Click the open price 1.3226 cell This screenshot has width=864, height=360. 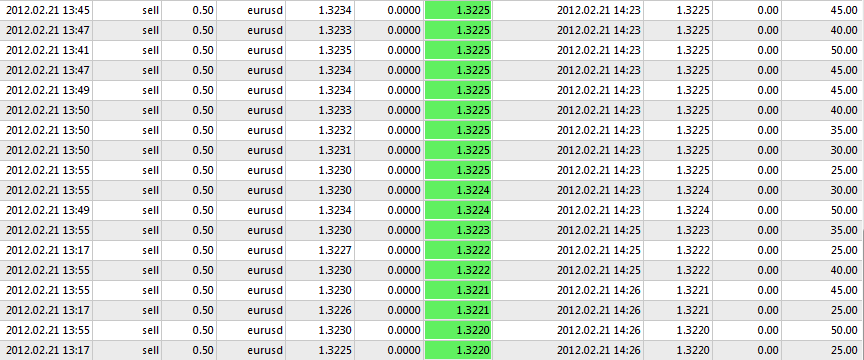tap(335, 310)
